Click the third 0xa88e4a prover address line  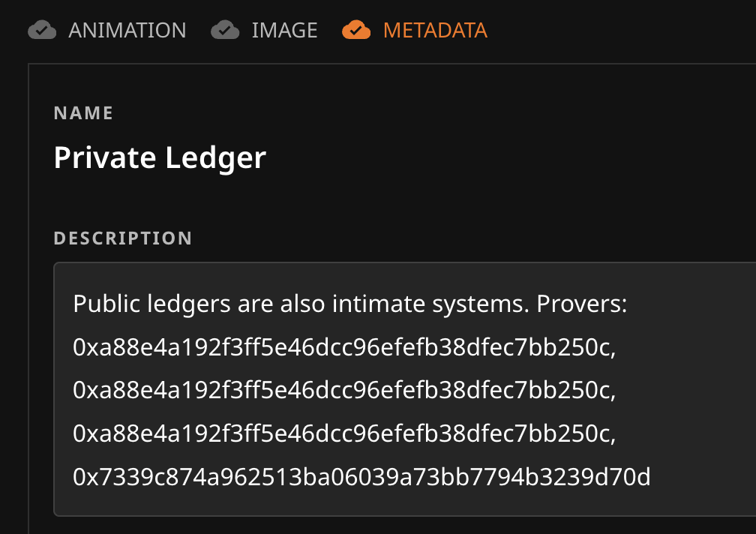pos(343,433)
